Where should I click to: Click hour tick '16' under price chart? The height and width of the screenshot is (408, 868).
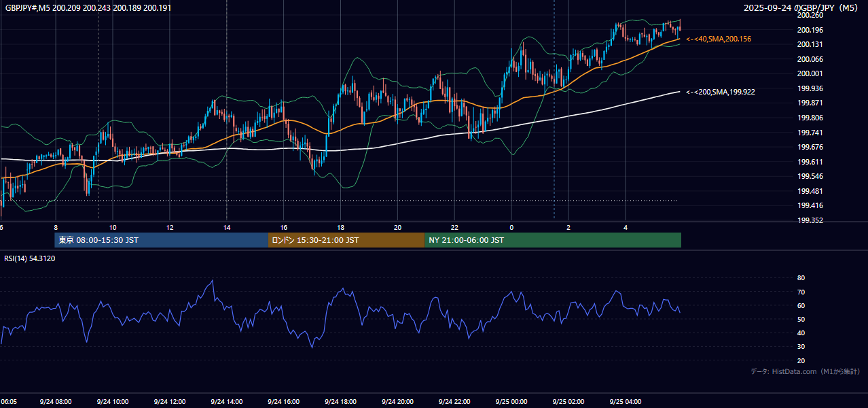tap(284, 228)
